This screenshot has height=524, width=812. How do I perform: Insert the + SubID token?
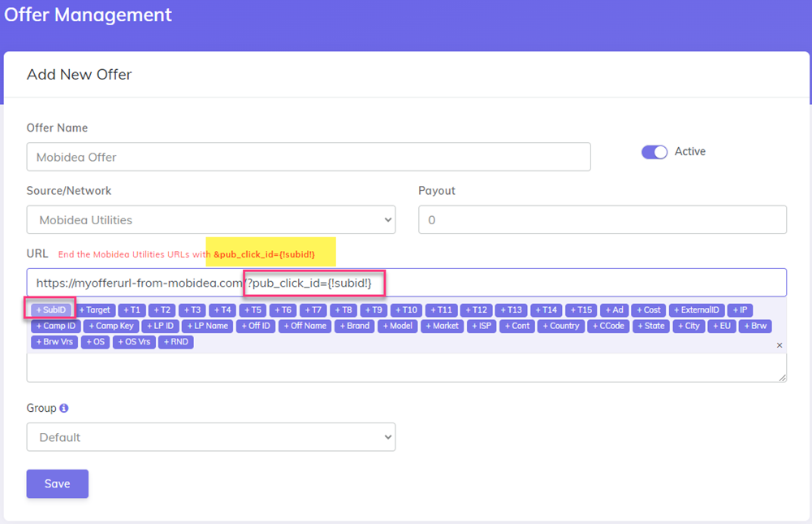click(50, 310)
